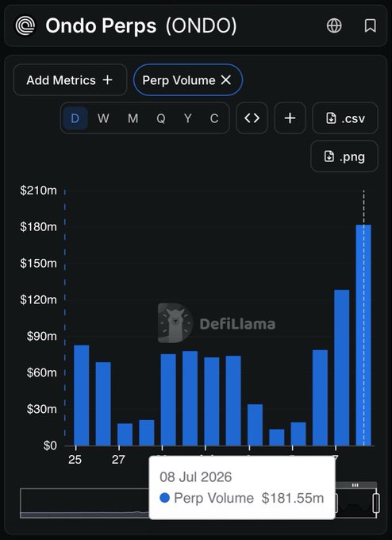Remove the Perp Volume metric chip
The height and width of the screenshot is (540, 392).
tap(226, 80)
